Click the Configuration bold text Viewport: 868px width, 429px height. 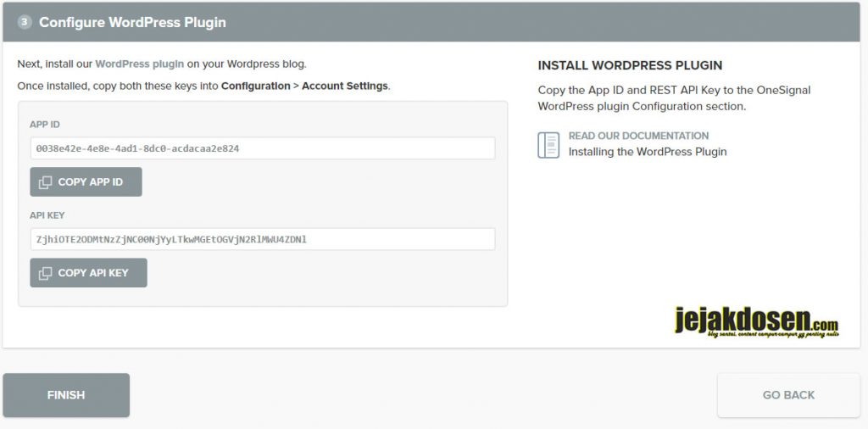pyautogui.click(x=255, y=86)
